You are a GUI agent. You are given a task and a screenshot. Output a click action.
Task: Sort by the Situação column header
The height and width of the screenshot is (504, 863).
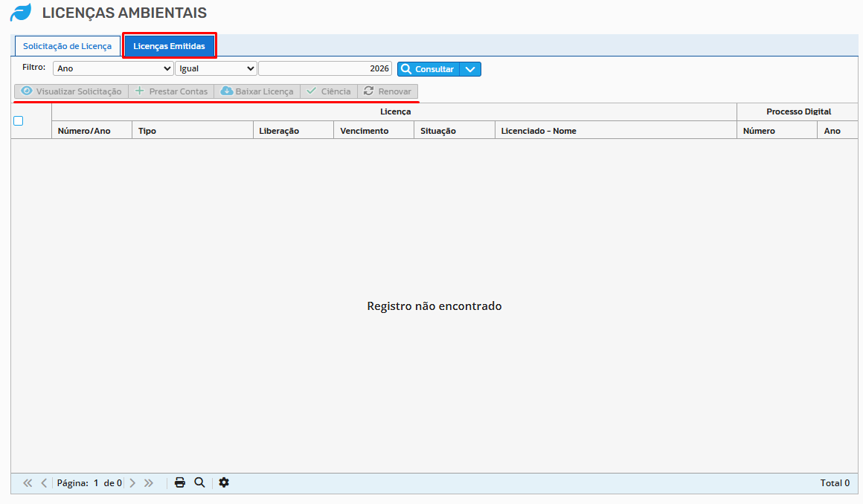pos(454,130)
